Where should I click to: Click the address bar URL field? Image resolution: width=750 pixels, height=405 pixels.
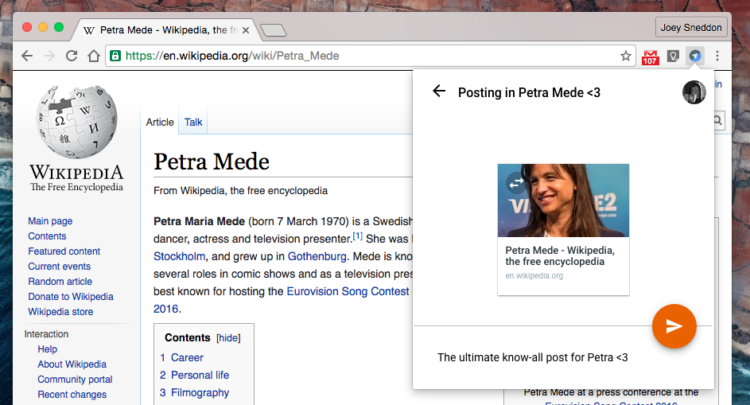click(370, 56)
